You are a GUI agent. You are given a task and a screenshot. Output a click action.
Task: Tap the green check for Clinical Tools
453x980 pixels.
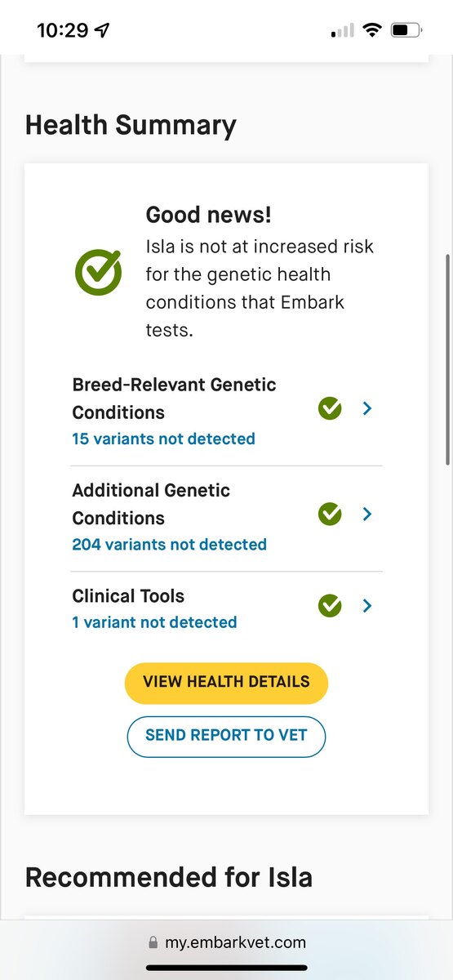click(330, 606)
